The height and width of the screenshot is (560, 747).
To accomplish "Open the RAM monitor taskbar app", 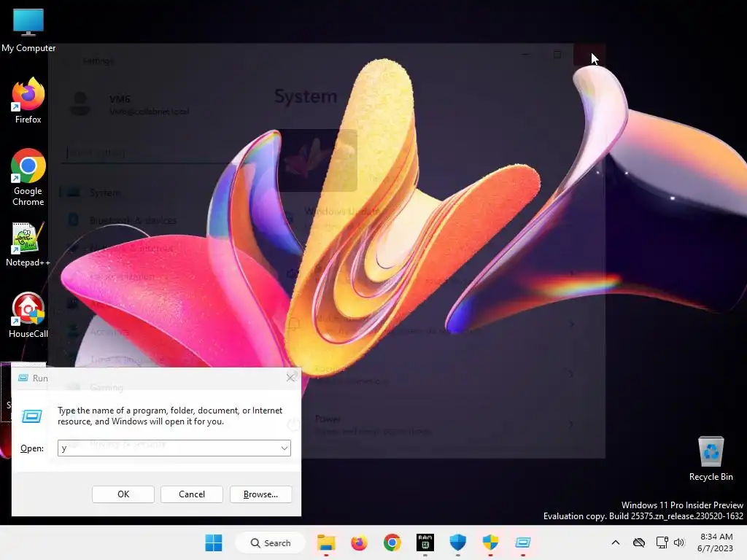I will (x=425, y=542).
